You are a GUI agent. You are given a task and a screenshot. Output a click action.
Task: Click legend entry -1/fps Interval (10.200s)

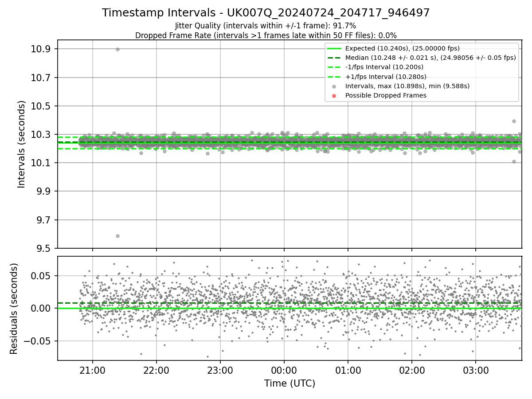[384, 67]
